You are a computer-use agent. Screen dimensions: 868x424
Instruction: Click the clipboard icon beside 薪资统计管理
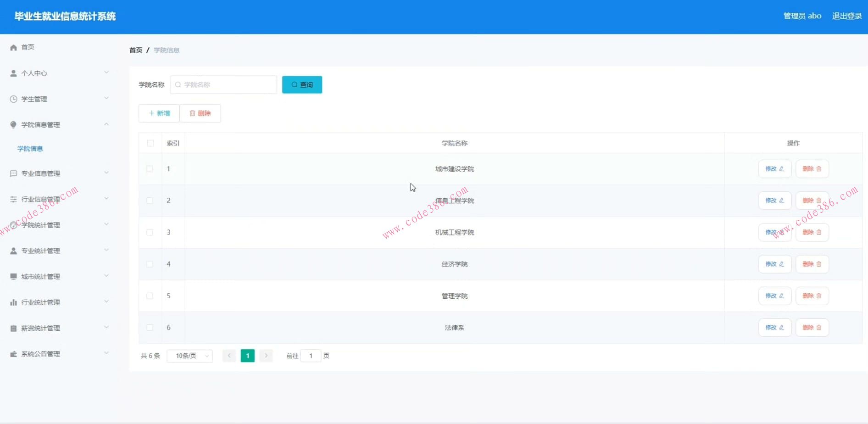pos(13,328)
